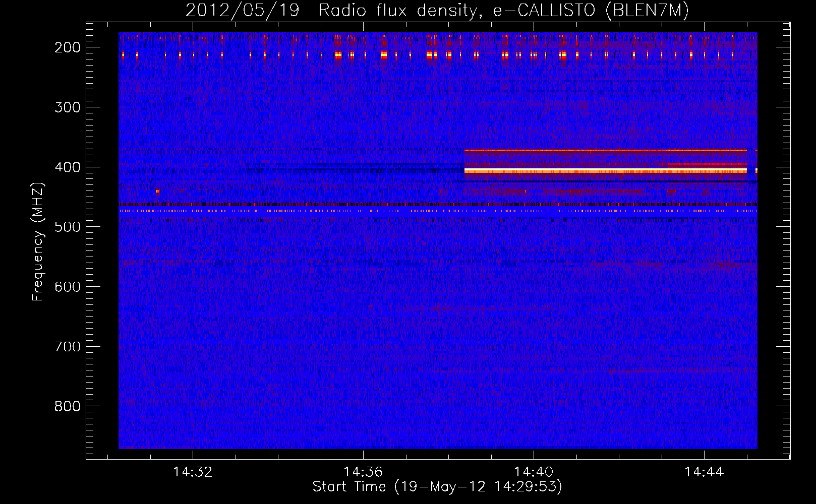Click the 14:32 time tick label
Image resolution: width=816 pixels, height=504 pixels.
point(193,472)
